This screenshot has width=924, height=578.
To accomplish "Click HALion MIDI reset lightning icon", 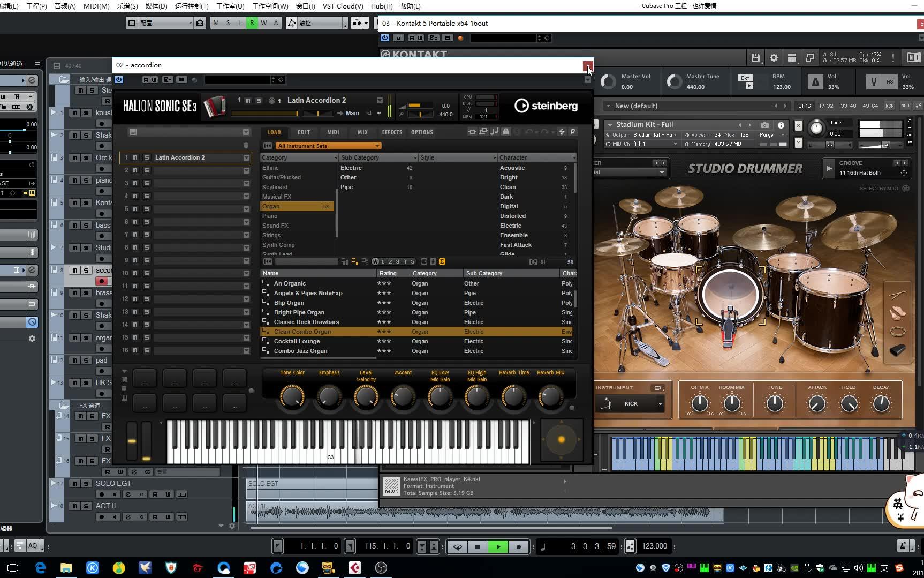I will (x=562, y=132).
